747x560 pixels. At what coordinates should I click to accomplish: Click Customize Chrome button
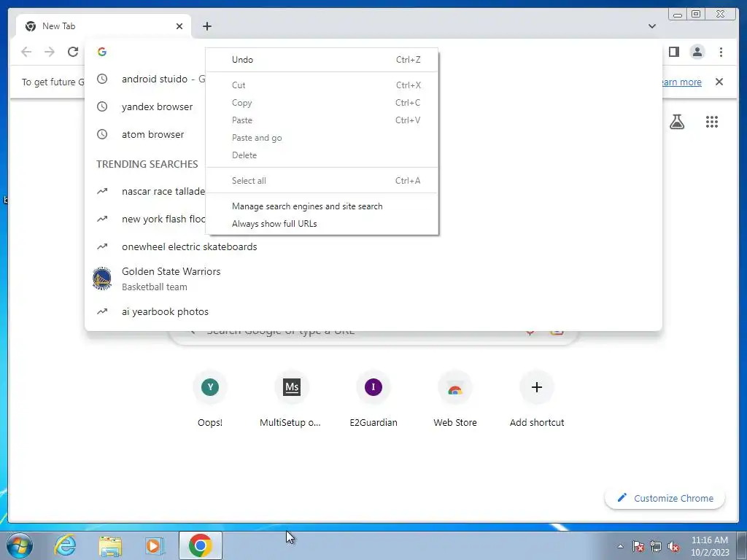[665, 498]
